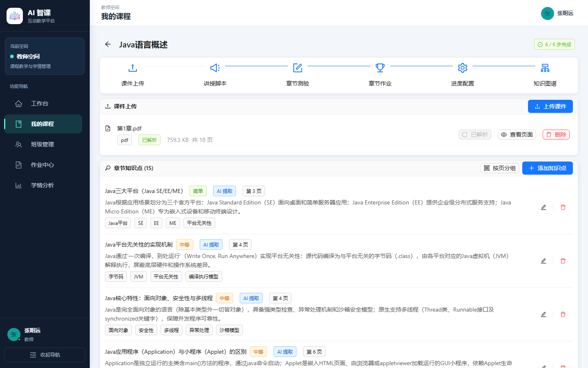Select 我的课程 in the sidebar

click(43, 124)
